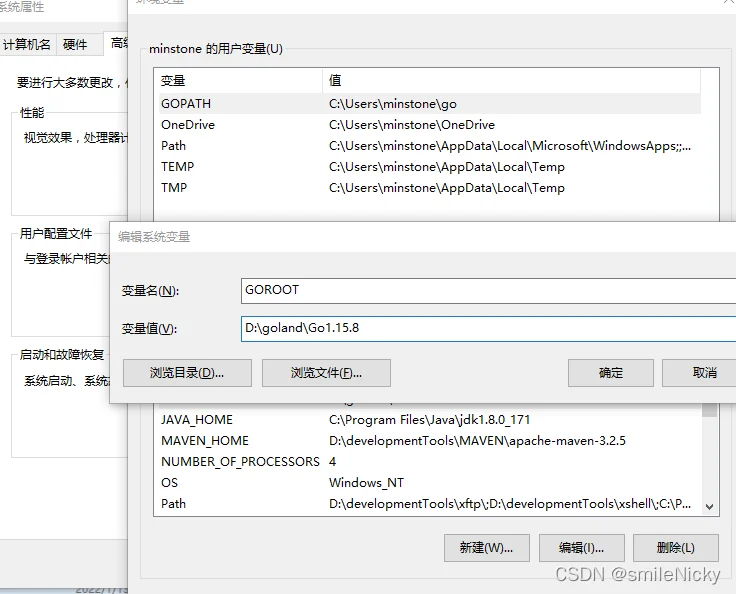The height and width of the screenshot is (594, 736).
Task: Select the NUMBER_OF_PROCESSORS system variable row
Action: 240,462
